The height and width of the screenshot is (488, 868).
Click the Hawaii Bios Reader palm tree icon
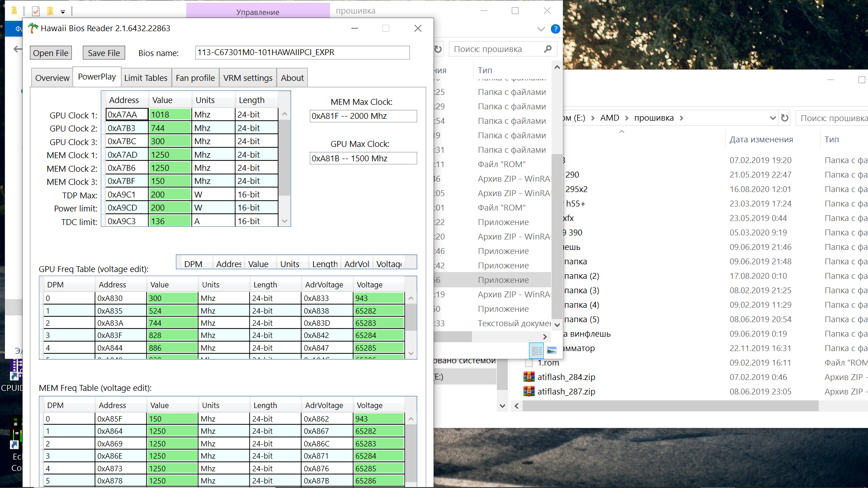[x=33, y=28]
